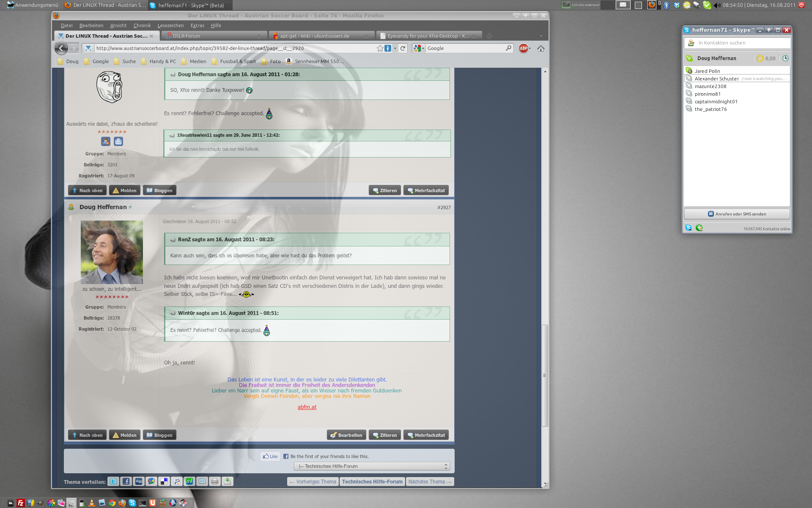Click Mehrfachzitat on post #2927

(x=426, y=435)
